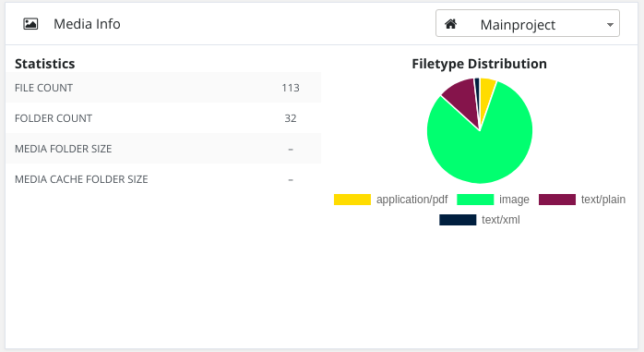Toggle the image legend label
This screenshot has height=352, width=644.
(x=514, y=200)
